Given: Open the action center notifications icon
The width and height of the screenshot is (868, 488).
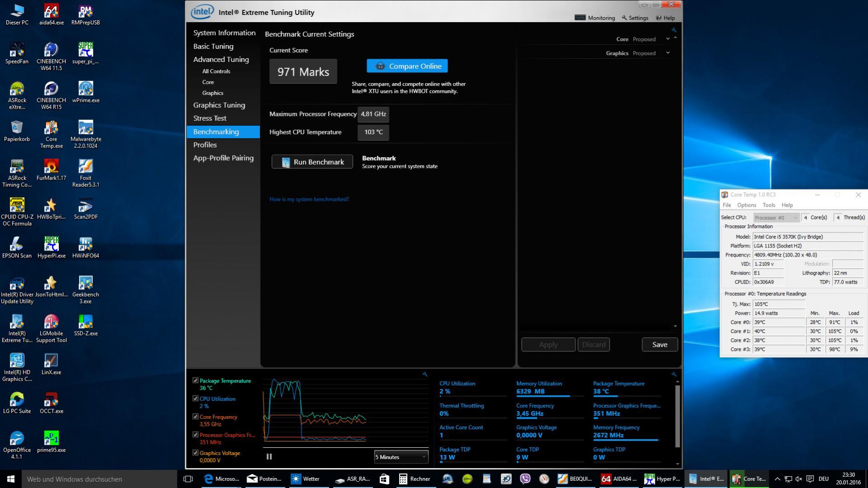Looking at the screenshot, I should click(810, 479).
